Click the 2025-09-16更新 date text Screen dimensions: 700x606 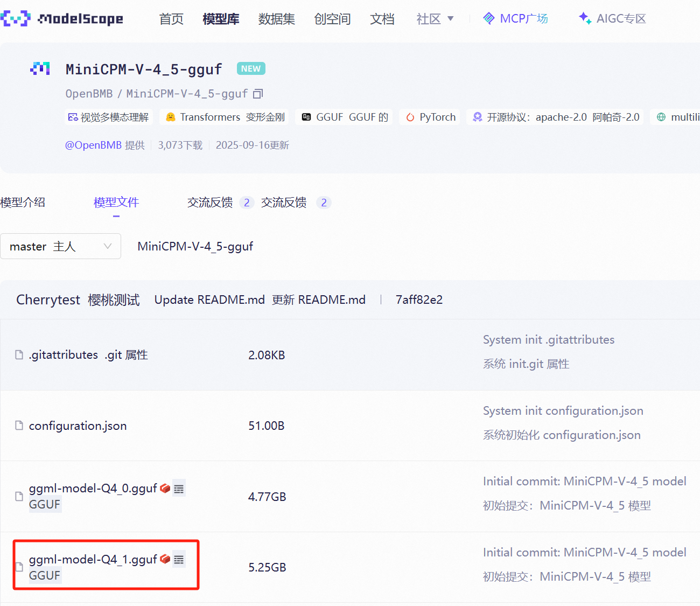(x=253, y=145)
